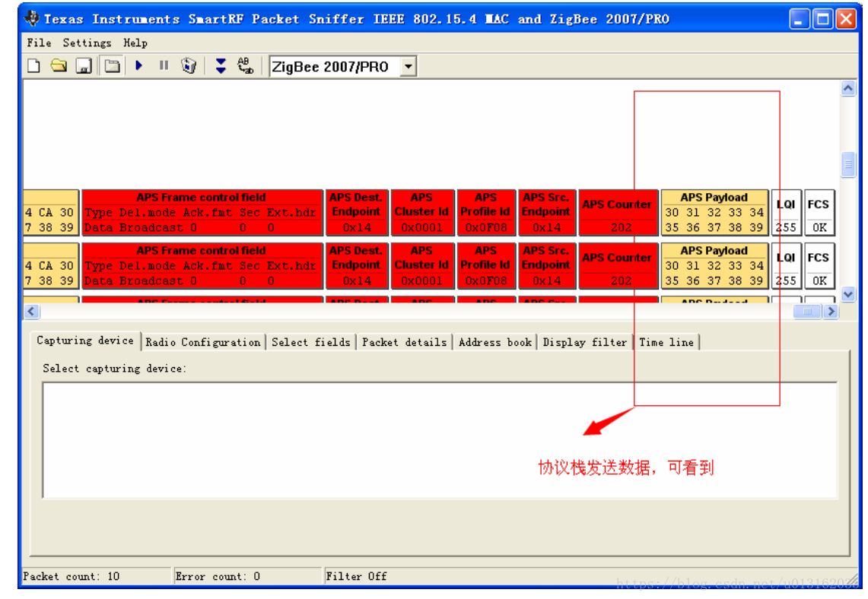Screen dimensions: 868x599
Task: Open the ZigBee 2007/PRO protocol dropdown
Action: pos(408,67)
